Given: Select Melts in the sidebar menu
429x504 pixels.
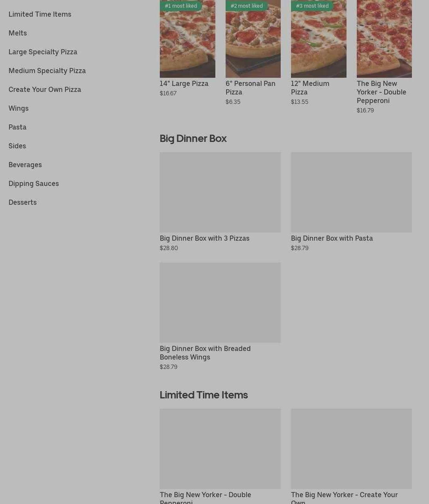Looking at the screenshot, I should pos(18,33).
